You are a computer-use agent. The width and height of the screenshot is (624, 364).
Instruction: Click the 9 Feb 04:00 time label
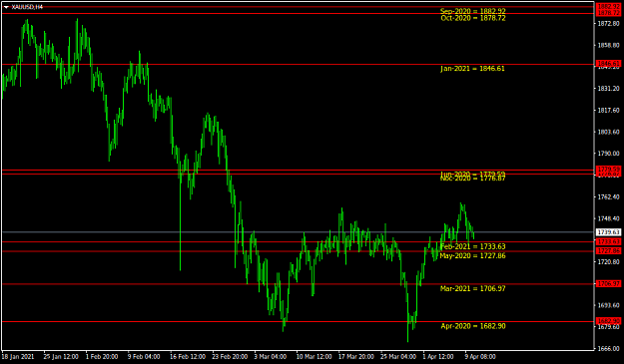click(144, 356)
